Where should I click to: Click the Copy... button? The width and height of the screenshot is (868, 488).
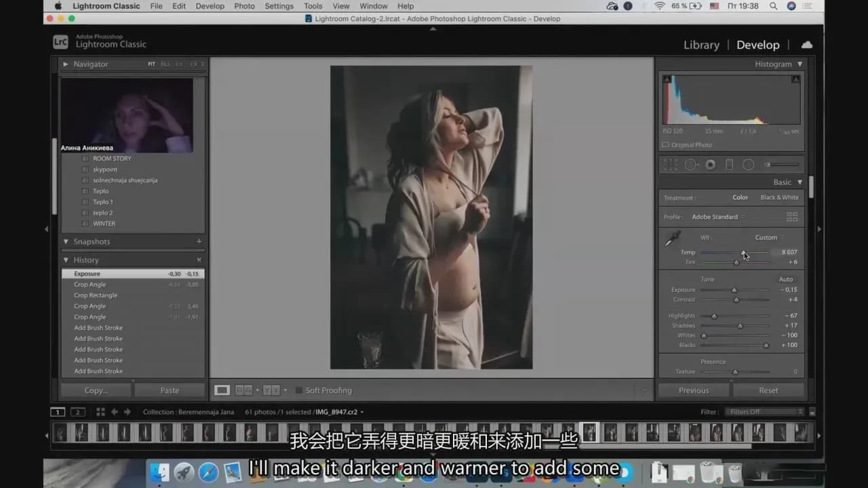(x=96, y=390)
